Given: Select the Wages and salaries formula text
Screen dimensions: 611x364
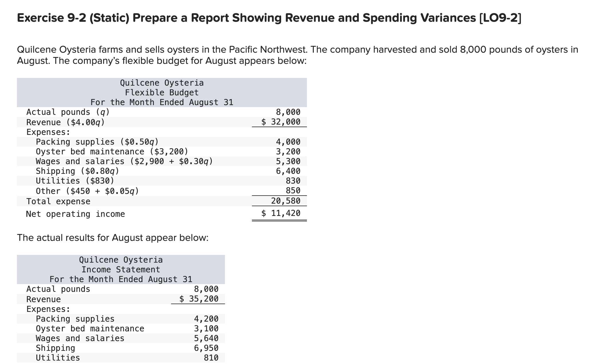Looking at the screenshot, I should point(124,161).
